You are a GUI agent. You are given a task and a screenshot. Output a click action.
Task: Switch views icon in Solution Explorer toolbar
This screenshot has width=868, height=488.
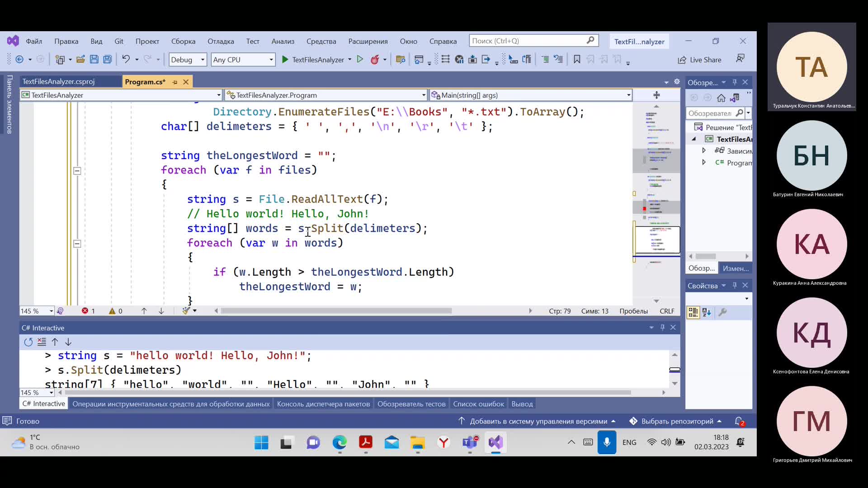point(735,98)
